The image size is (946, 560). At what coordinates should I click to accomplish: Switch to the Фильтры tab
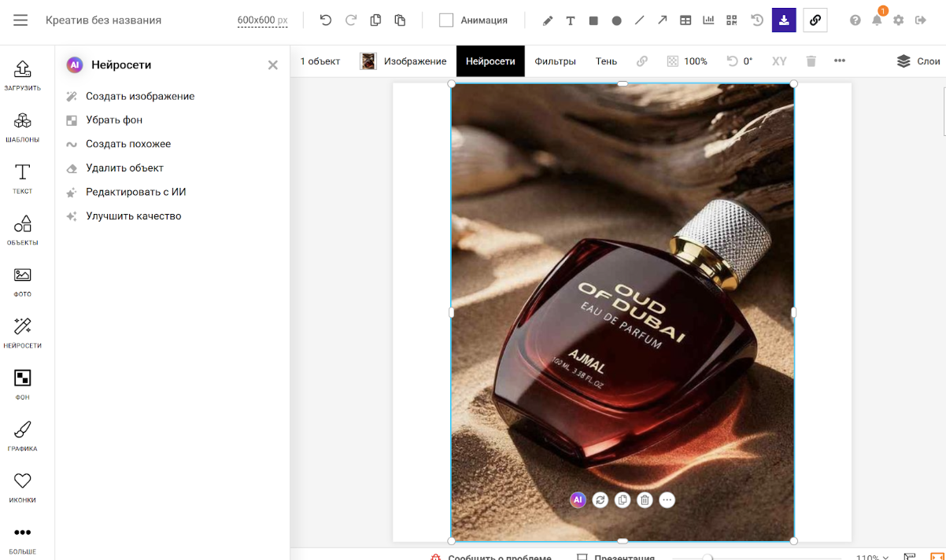(555, 61)
